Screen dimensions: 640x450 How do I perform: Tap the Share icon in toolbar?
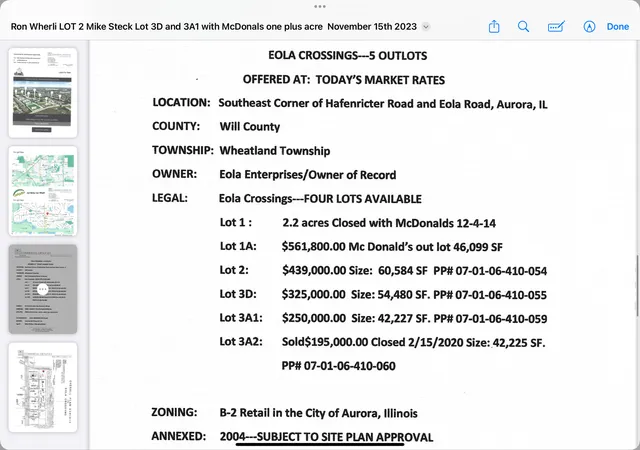(494, 27)
